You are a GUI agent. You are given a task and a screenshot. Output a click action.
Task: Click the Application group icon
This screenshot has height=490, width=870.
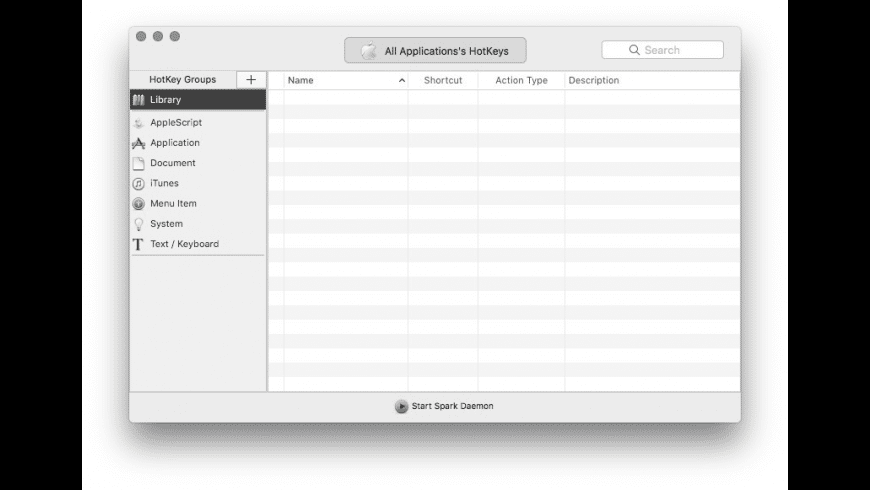pyautogui.click(x=139, y=143)
